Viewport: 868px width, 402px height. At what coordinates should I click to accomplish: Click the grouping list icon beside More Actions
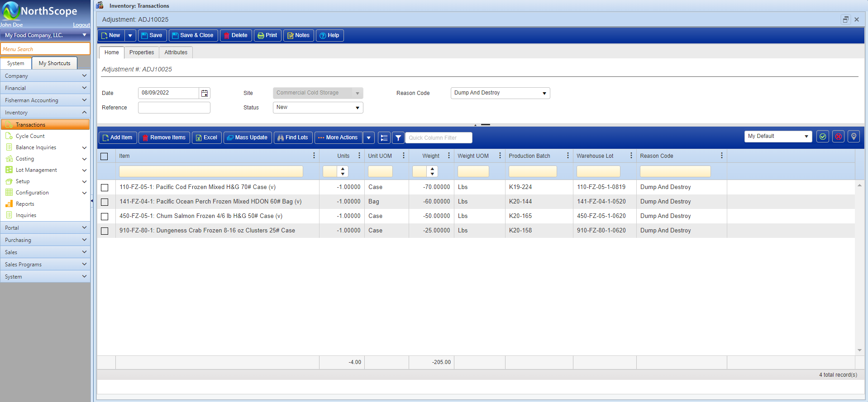(384, 138)
